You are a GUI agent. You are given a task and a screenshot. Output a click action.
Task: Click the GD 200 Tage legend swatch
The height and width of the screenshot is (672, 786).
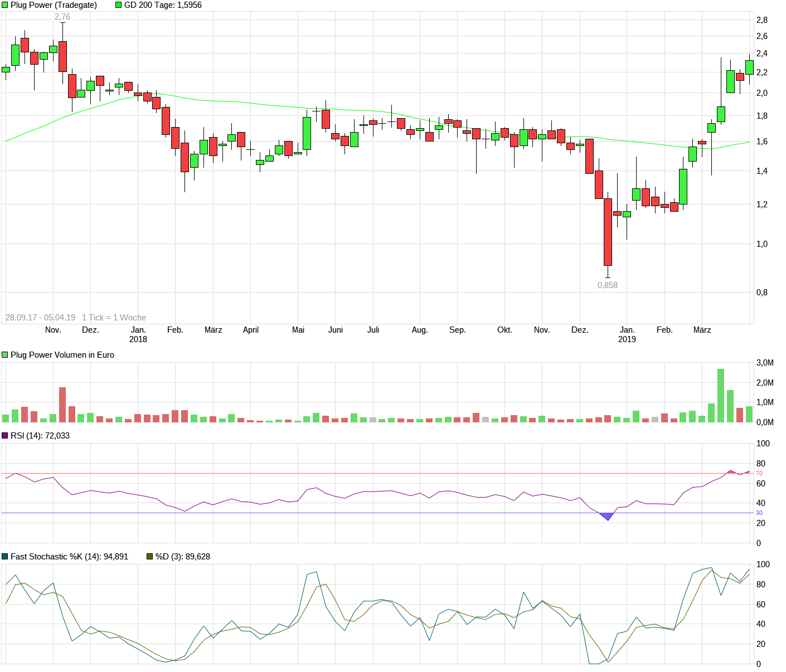point(118,5)
